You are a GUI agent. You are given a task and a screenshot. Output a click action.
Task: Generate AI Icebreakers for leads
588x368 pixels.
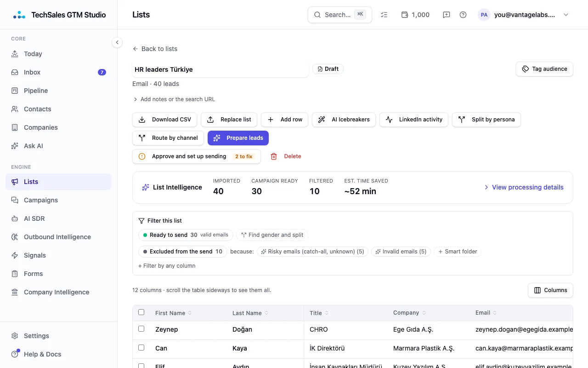click(344, 120)
